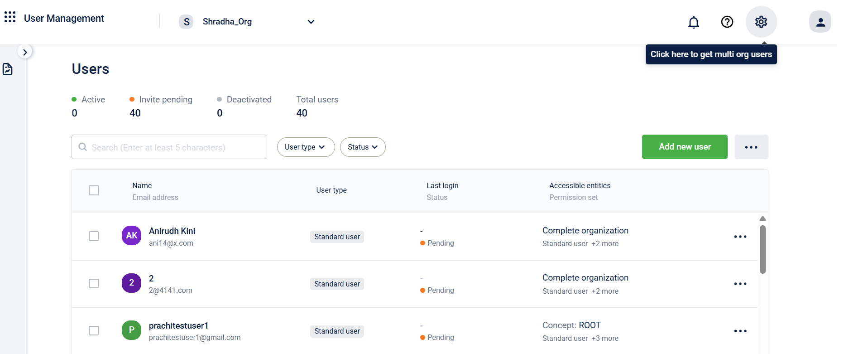Click Standard user tag for 2@4141.com
This screenshot has height=354, width=868.
(x=337, y=284)
